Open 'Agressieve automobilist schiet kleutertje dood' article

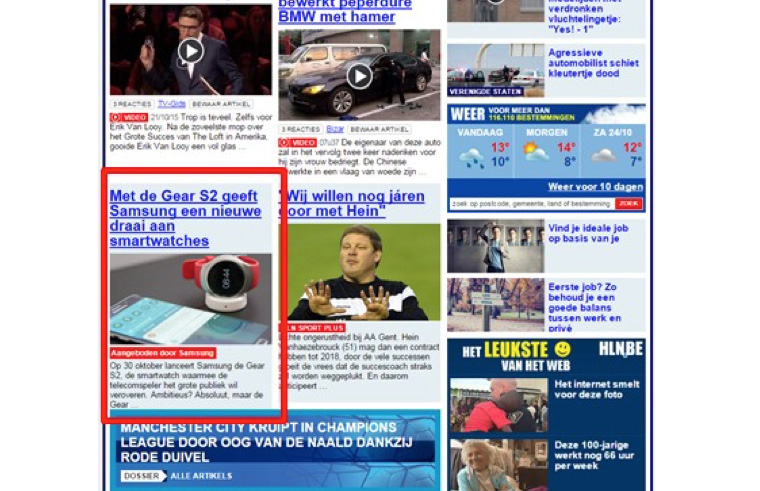click(x=593, y=63)
